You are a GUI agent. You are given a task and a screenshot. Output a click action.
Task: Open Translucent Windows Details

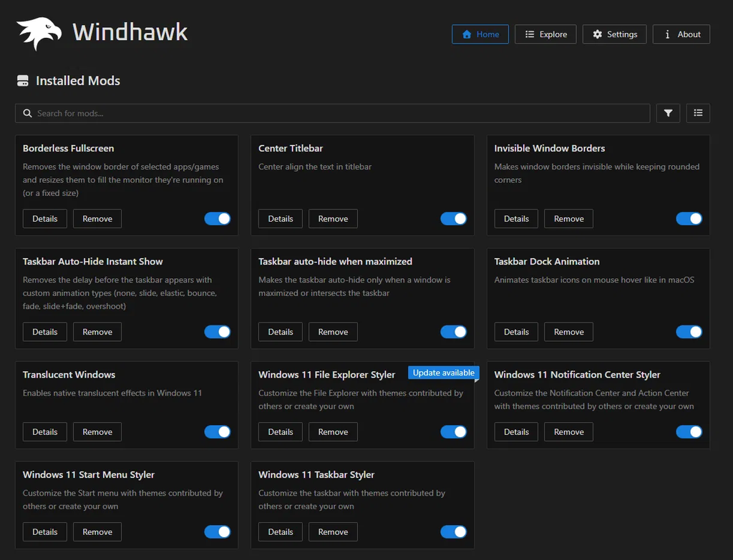[x=45, y=431]
